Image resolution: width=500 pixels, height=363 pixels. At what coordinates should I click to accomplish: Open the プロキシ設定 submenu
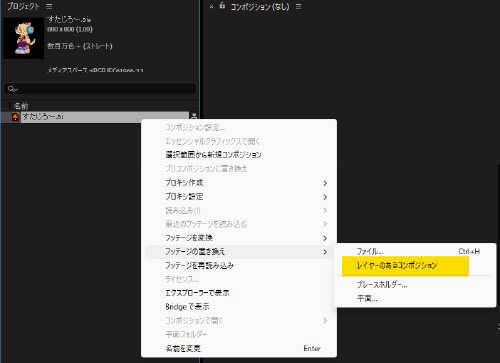click(x=239, y=197)
